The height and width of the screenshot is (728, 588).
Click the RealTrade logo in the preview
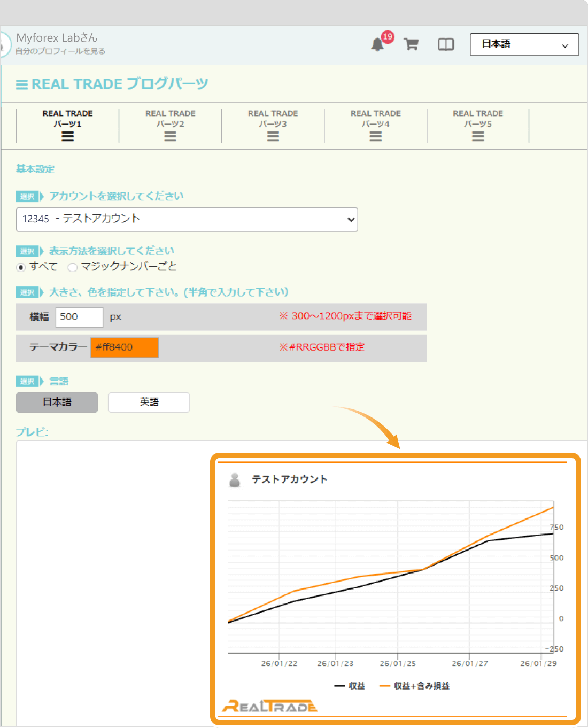tap(269, 706)
